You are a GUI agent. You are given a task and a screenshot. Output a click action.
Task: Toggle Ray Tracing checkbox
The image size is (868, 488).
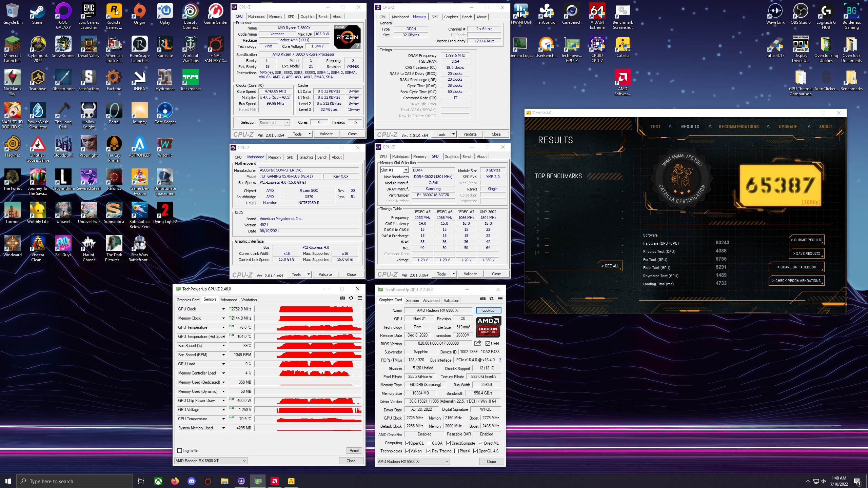click(x=429, y=451)
